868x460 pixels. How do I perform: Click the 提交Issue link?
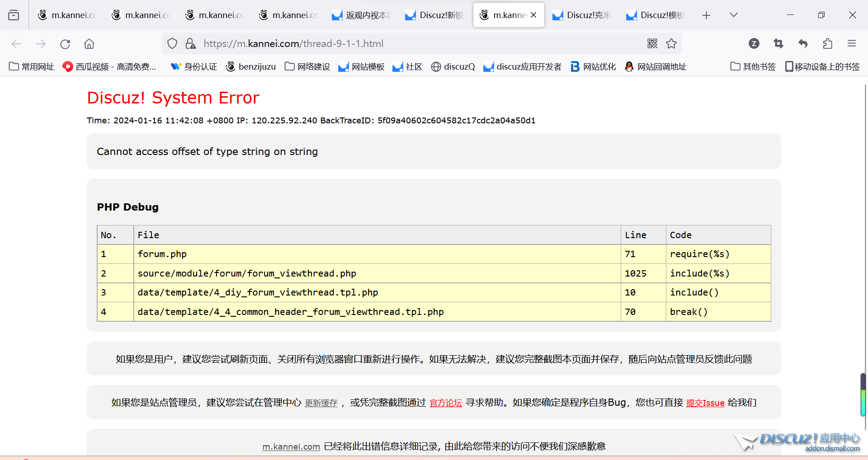(x=705, y=403)
